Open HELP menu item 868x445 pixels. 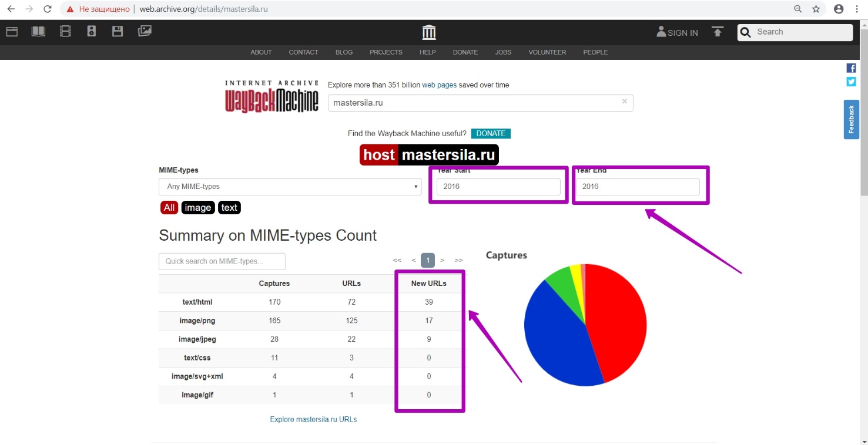(x=428, y=52)
